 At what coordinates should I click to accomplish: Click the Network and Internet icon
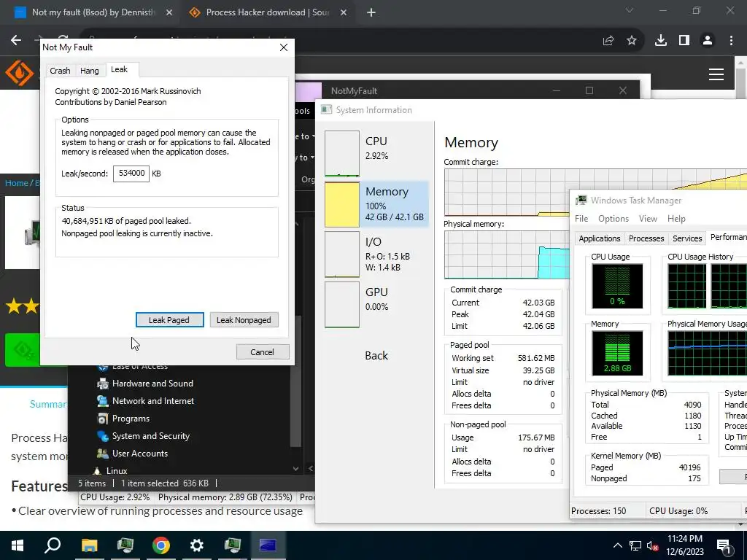tap(102, 401)
